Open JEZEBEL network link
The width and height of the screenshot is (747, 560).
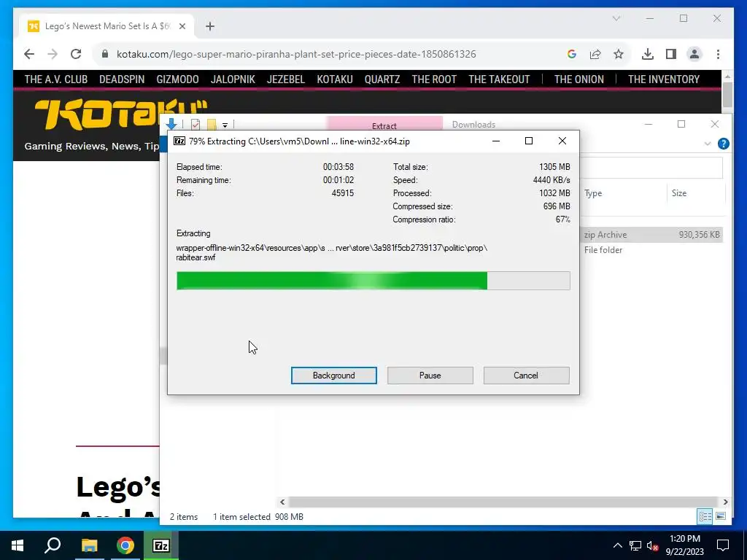tap(286, 79)
